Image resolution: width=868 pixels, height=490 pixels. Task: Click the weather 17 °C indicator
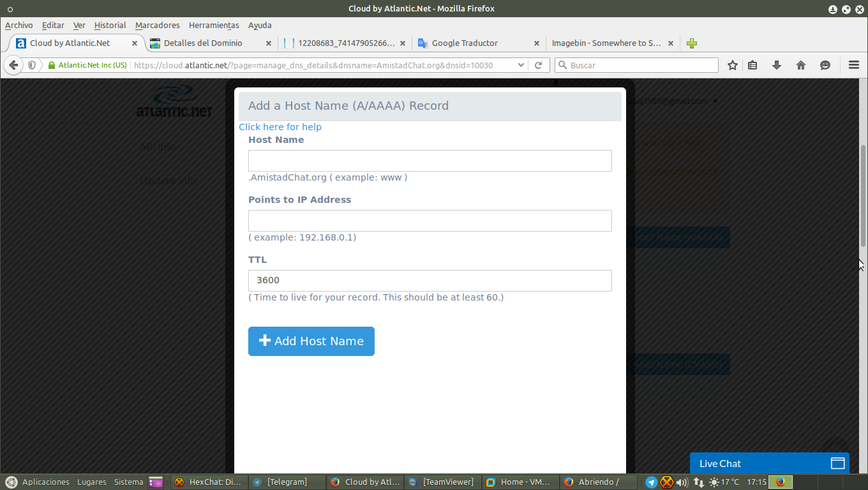[724, 482]
